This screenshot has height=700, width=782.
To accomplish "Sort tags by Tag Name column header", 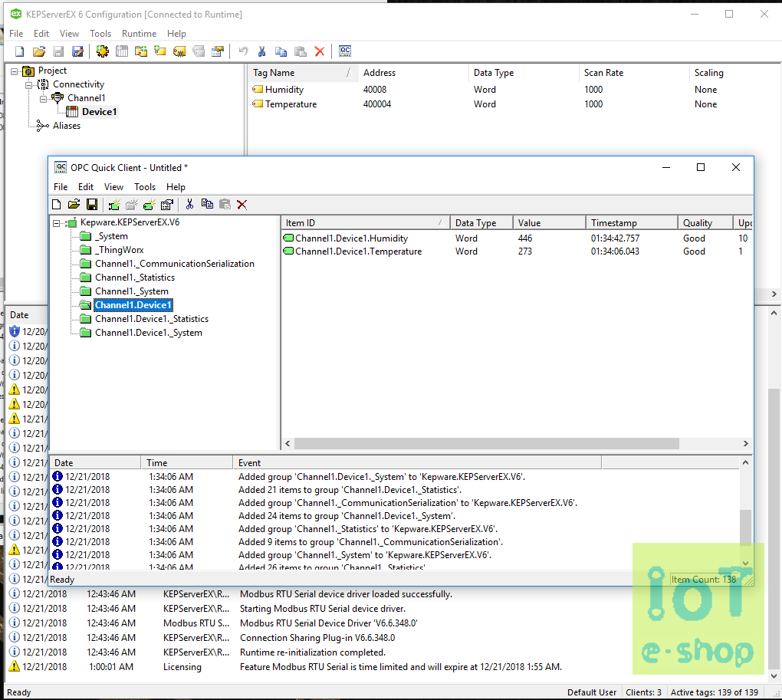I will click(x=304, y=73).
